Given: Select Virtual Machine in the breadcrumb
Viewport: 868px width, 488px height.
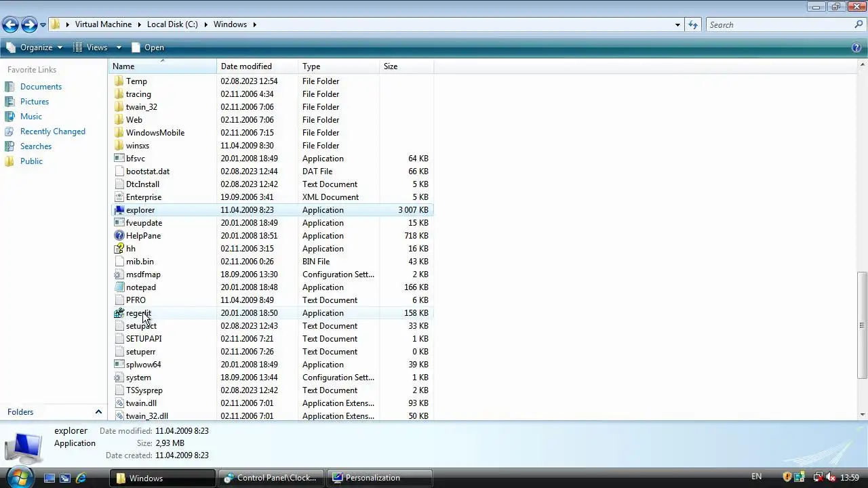Looking at the screenshot, I should [x=103, y=24].
